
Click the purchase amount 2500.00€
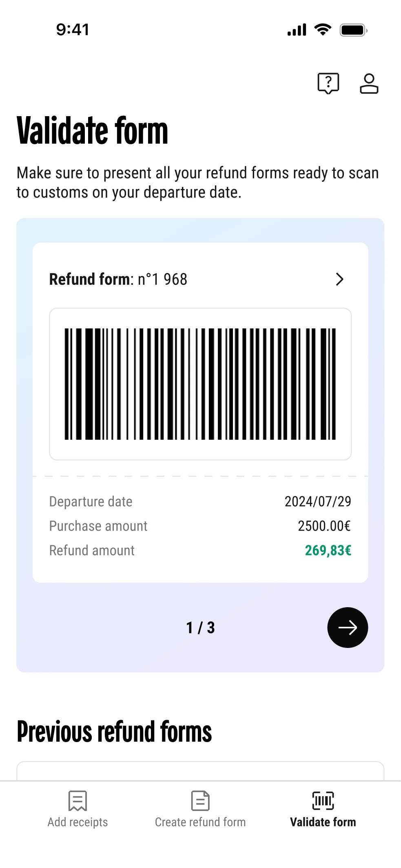click(324, 526)
